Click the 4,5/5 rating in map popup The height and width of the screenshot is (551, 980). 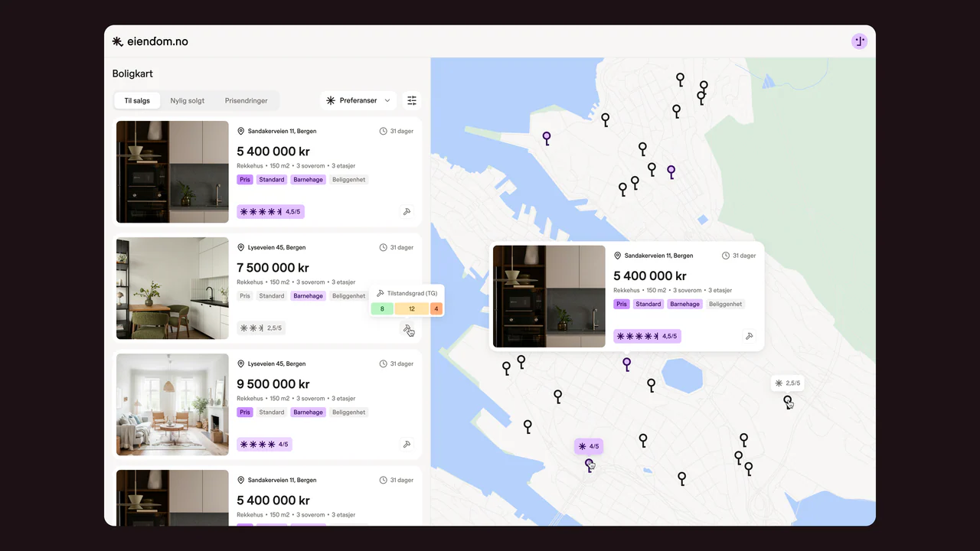647,336
